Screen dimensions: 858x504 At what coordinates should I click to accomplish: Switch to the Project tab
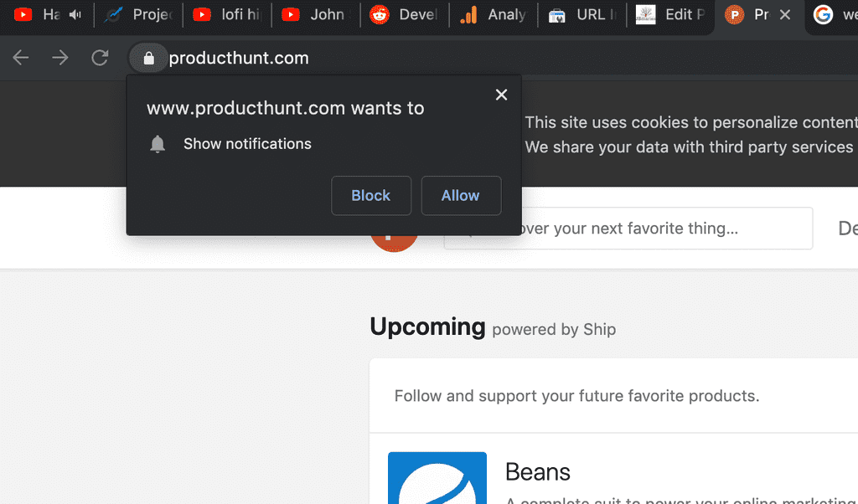point(138,15)
